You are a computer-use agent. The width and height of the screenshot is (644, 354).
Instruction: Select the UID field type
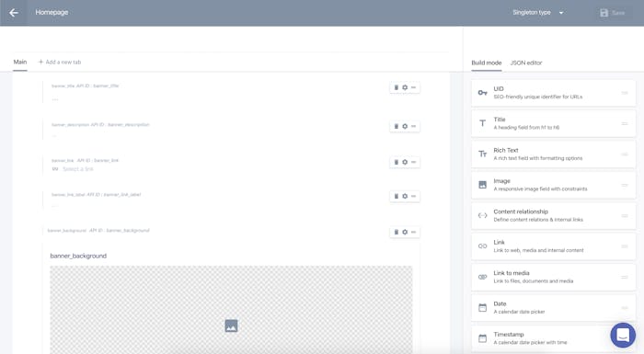(x=553, y=93)
